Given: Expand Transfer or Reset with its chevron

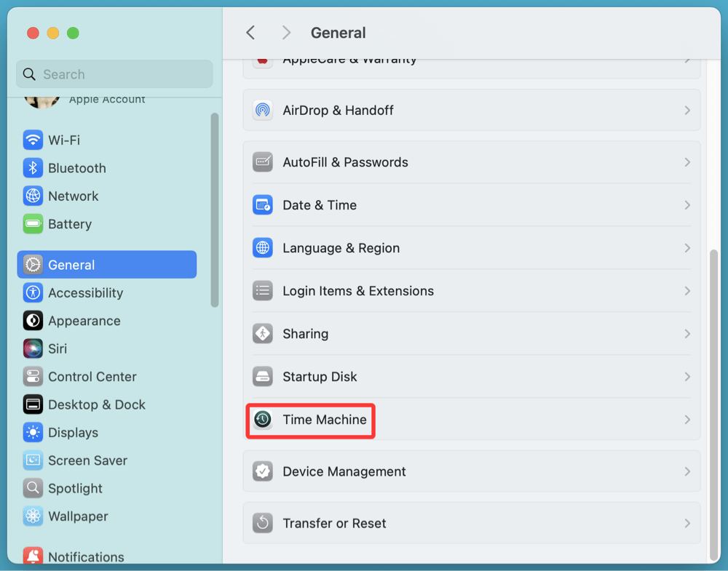Looking at the screenshot, I should coord(687,523).
